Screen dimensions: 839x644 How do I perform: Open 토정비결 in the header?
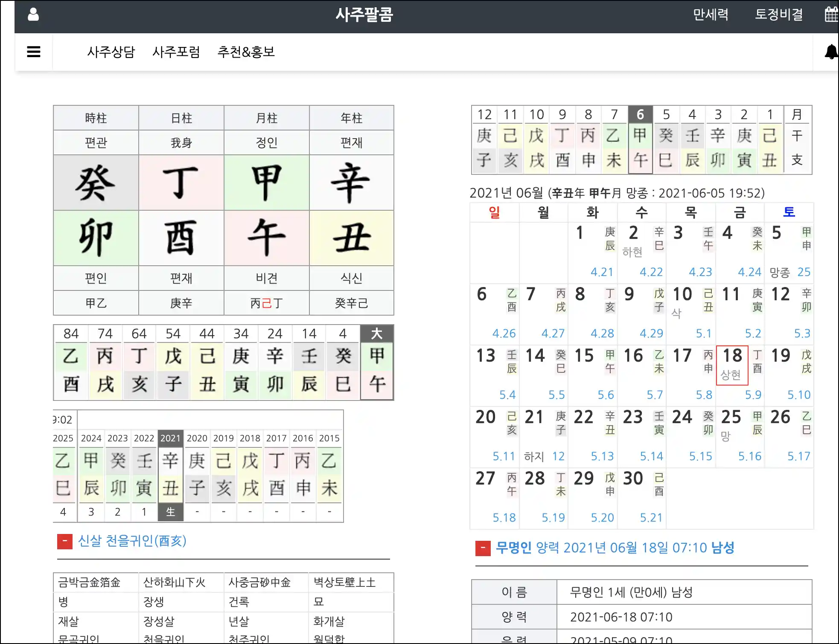(779, 15)
